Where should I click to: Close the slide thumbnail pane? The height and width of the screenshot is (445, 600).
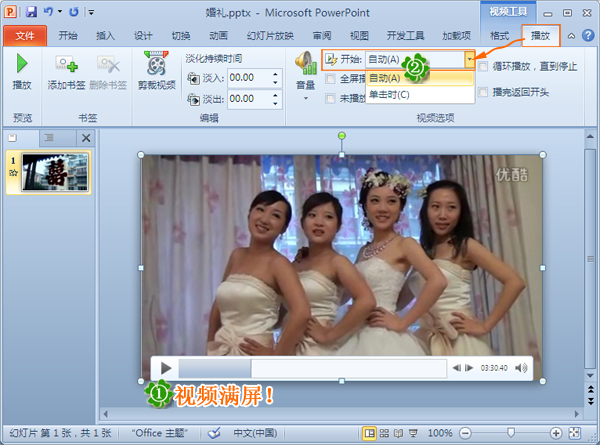click(x=86, y=138)
